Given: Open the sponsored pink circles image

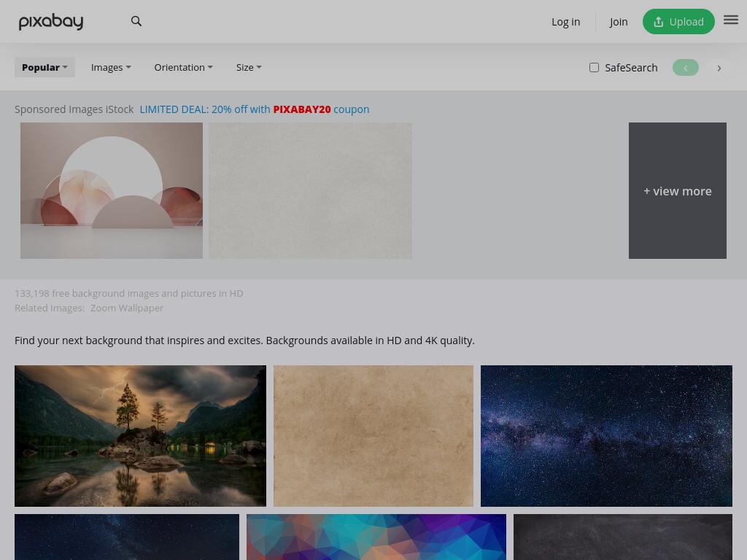Looking at the screenshot, I should (x=112, y=191).
